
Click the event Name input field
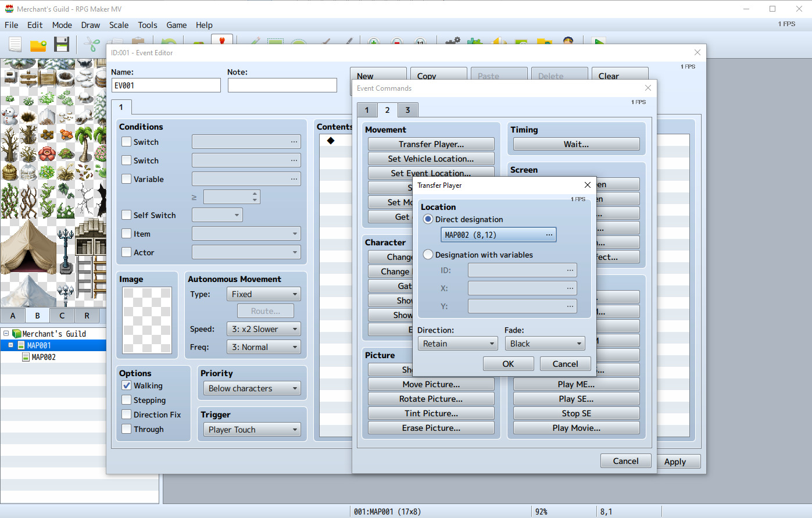[x=166, y=85]
